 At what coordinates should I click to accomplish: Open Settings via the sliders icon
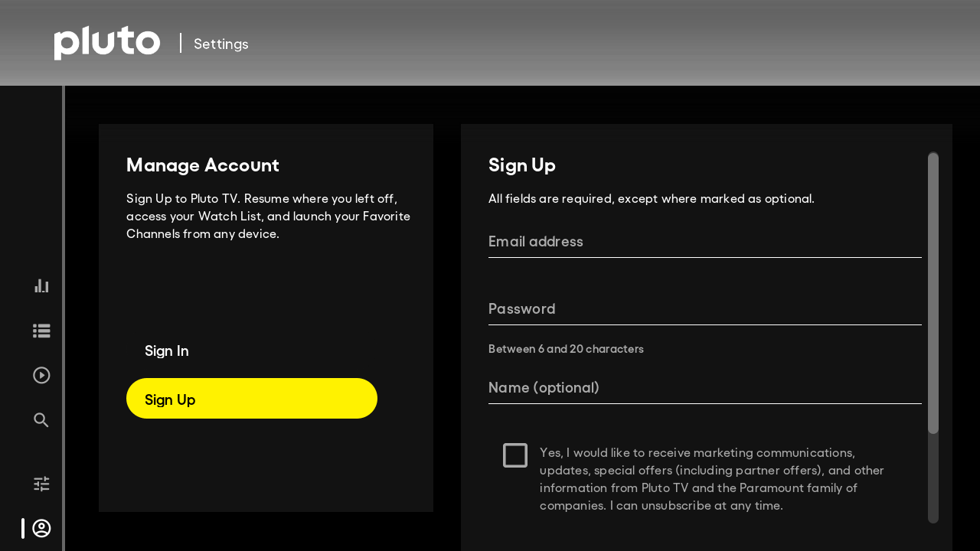(41, 483)
